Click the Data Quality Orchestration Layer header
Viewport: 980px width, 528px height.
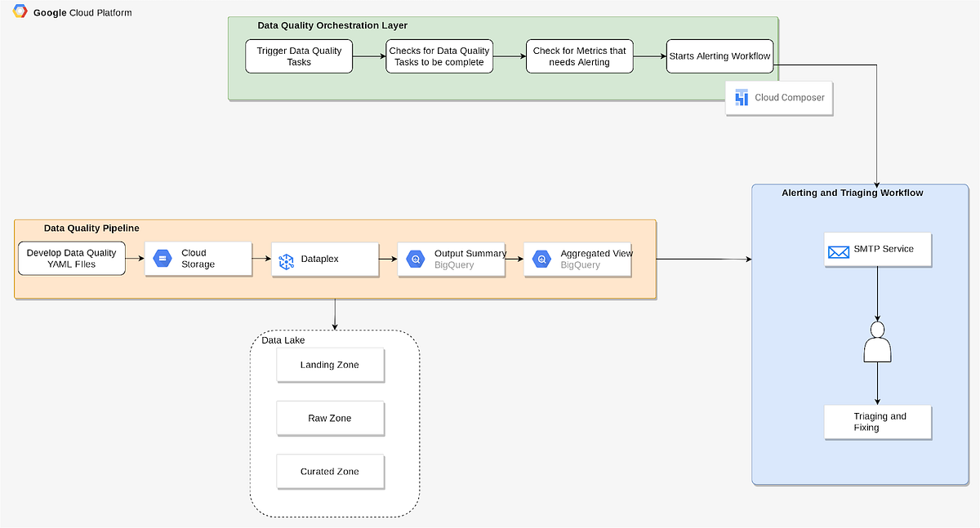(334, 25)
